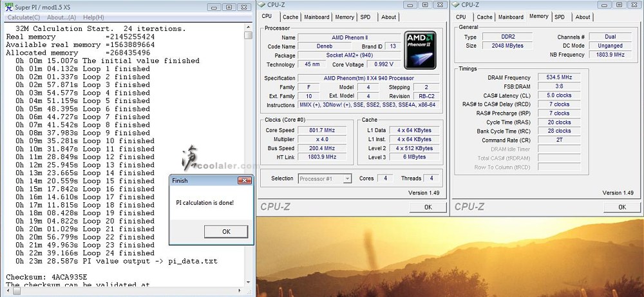Close the Finish dialog with red X
Viewport: 644px width, 297px height.
click(x=244, y=181)
